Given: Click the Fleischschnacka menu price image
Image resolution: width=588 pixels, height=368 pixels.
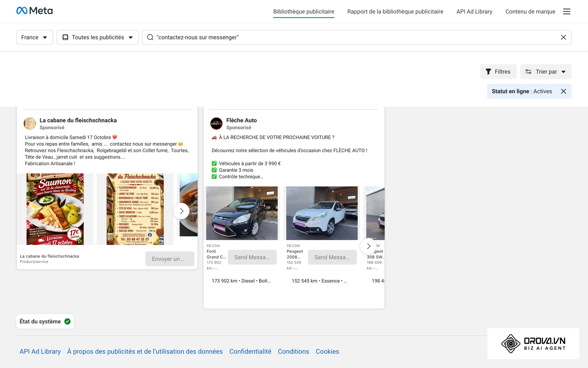Looking at the screenshot, I should pyautogui.click(x=135, y=209).
